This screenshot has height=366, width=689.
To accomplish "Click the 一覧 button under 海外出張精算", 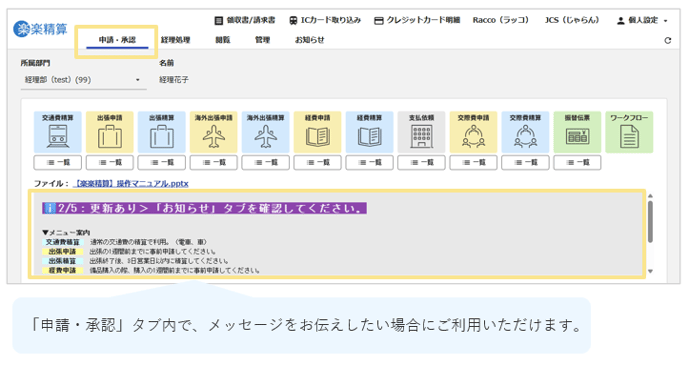I will [x=265, y=163].
